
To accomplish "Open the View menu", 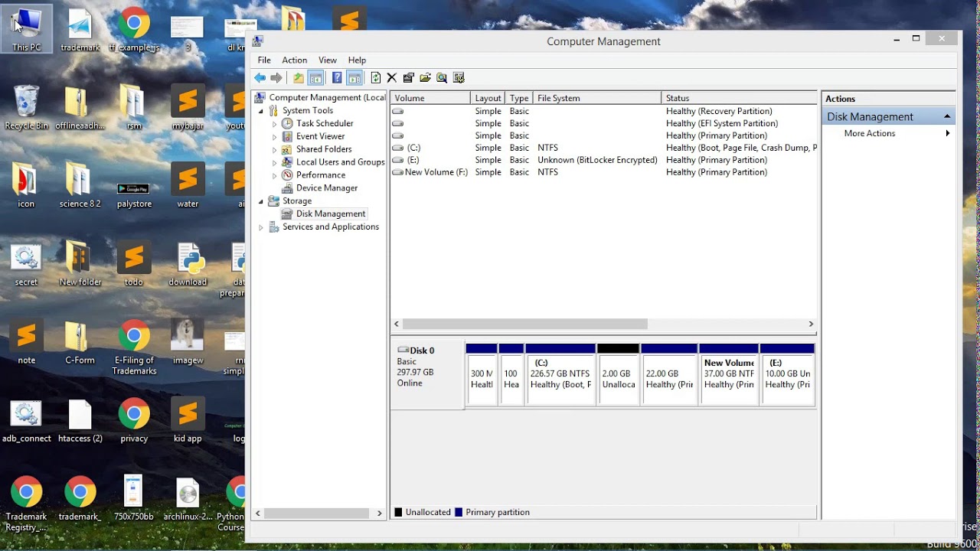I will pos(328,60).
